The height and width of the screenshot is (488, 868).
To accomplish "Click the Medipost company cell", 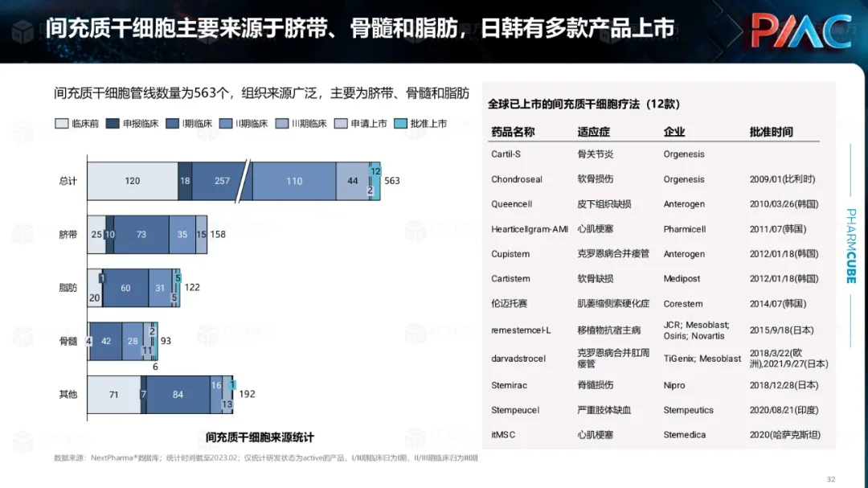I will tap(682, 279).
